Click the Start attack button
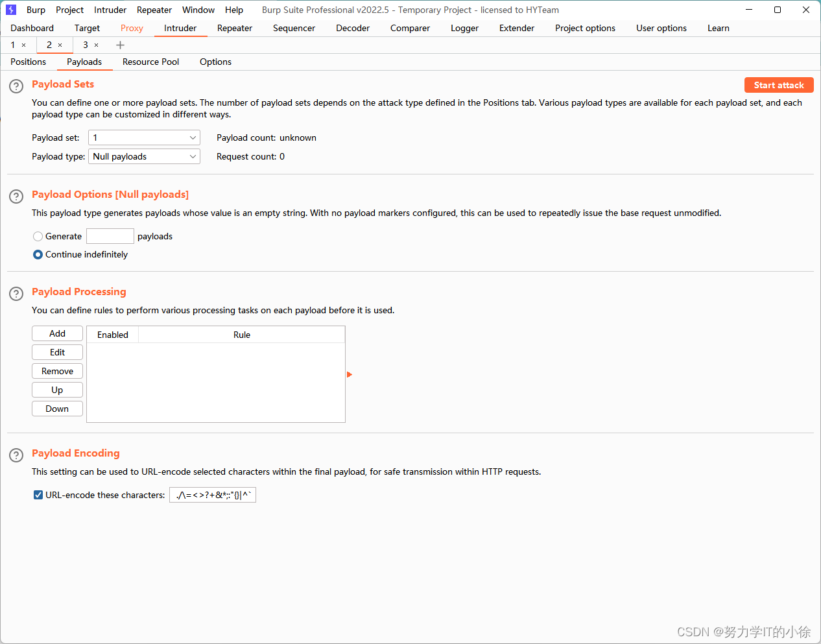The height and width of the screenshot is (644, 821). [779, 85]
